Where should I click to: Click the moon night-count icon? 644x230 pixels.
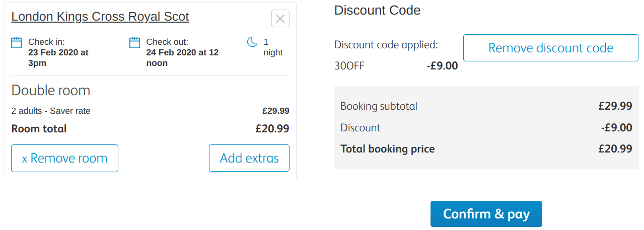pyautogui.click(x=252, y=42)
